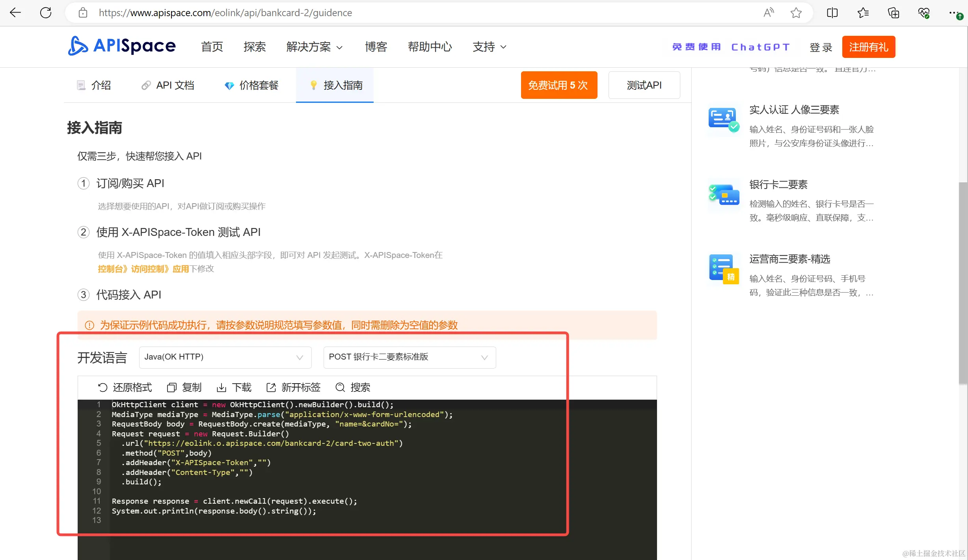Click the 还原格式 reset format icon
Screen dimensions: 968x560
point(102,388)
